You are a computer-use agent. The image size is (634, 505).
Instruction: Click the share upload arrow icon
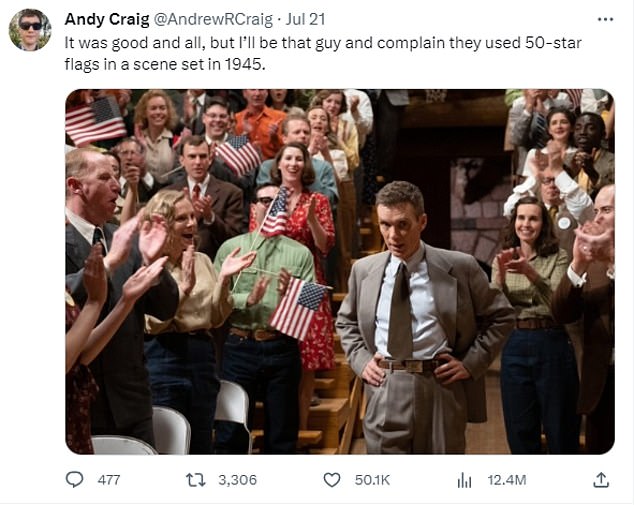pos(601,480)
